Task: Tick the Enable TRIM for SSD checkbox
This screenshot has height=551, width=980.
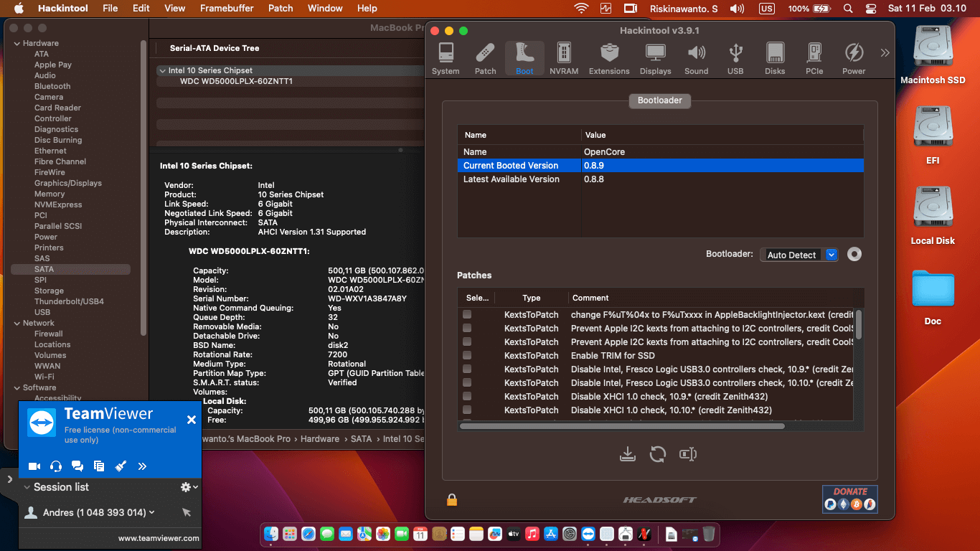Action: (467, 355)
